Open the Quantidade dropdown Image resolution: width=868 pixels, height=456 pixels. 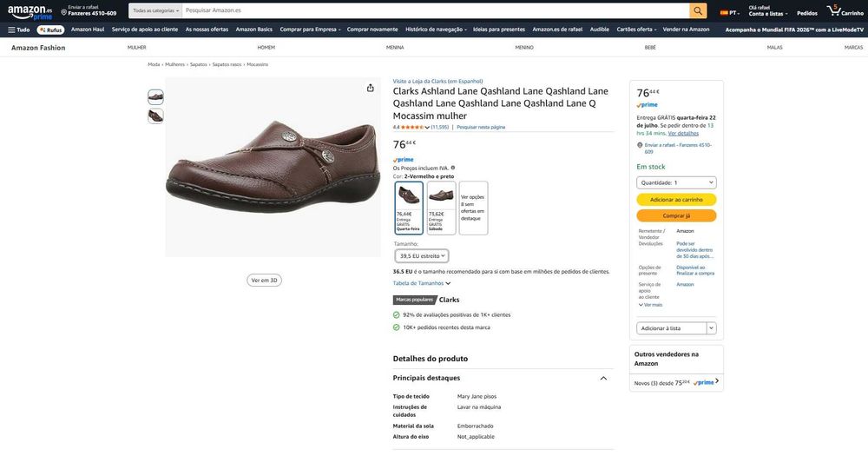pos(676,182)
